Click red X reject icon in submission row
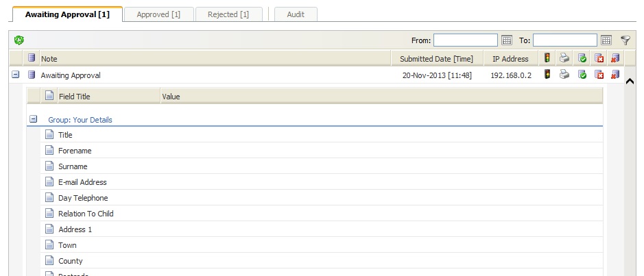The width and height of the screenshot is (644, 276). coord(599,75)
